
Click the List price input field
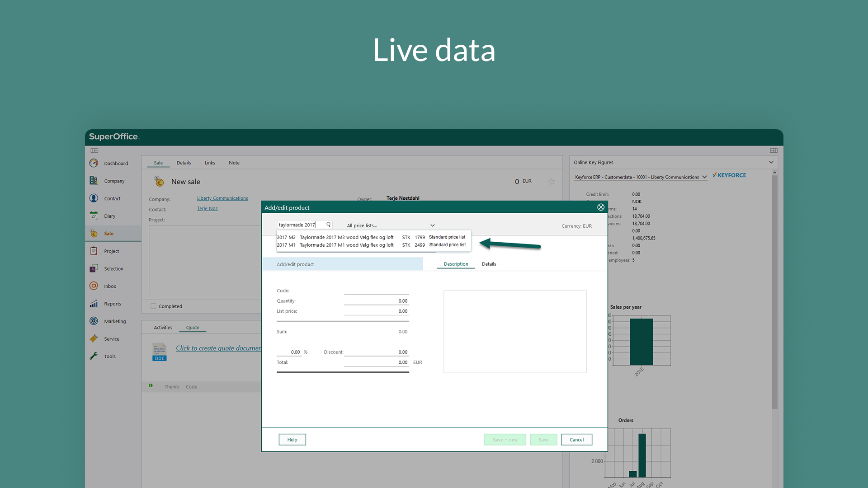click(x=376, y=311)
